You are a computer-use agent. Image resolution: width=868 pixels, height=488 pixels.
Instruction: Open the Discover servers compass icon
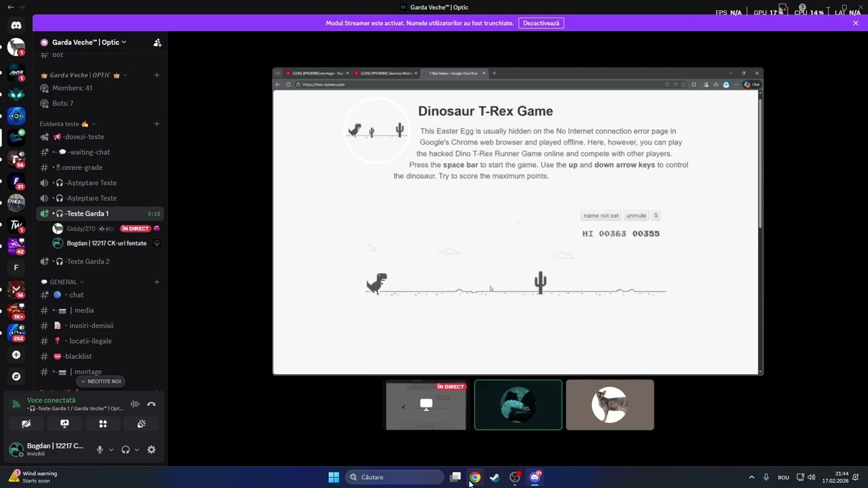(16, 376)
